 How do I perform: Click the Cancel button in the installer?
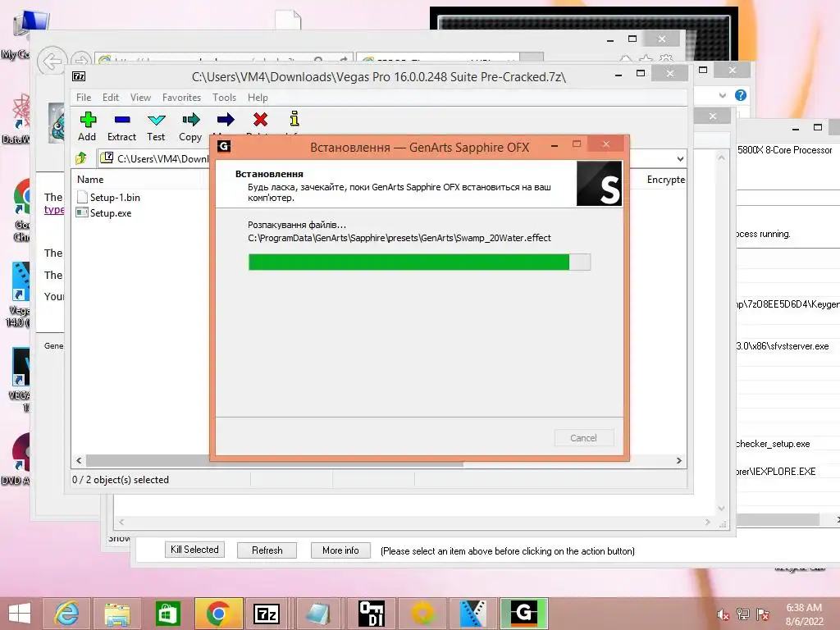583,438
